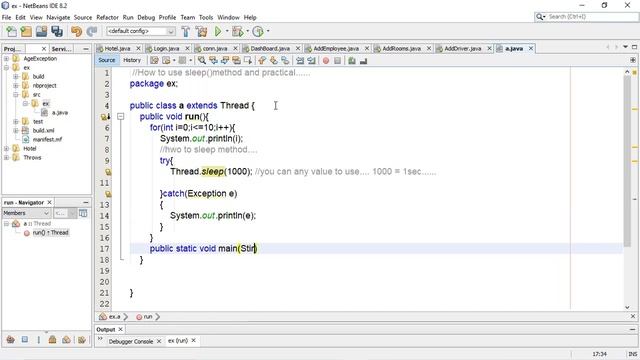The image size is (640, 360).
Task: Stop macro recording with the square icon
Action: click(x=338, y=60)
